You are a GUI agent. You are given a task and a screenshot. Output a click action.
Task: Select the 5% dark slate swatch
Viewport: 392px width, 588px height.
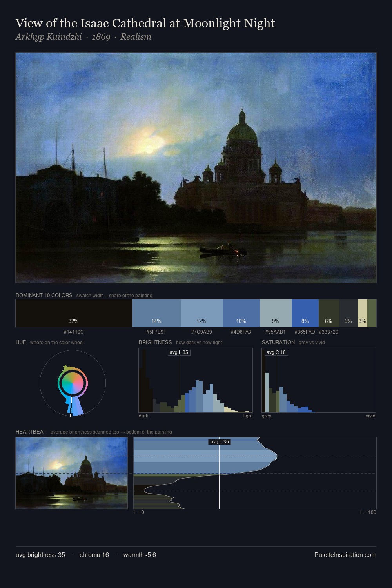pyautogui.click(x=348, y=313)
